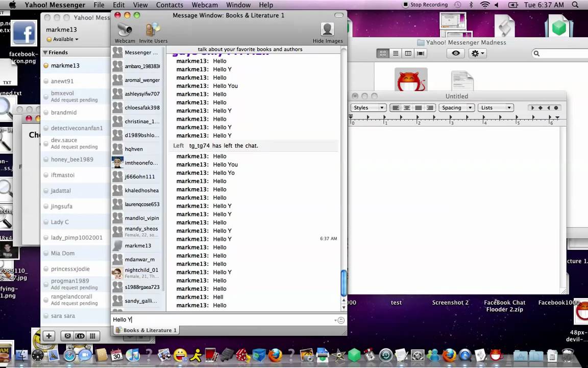588x368 pixels.
Task: Select honey_bee1989 in the friends list
Action: point(76,159)
